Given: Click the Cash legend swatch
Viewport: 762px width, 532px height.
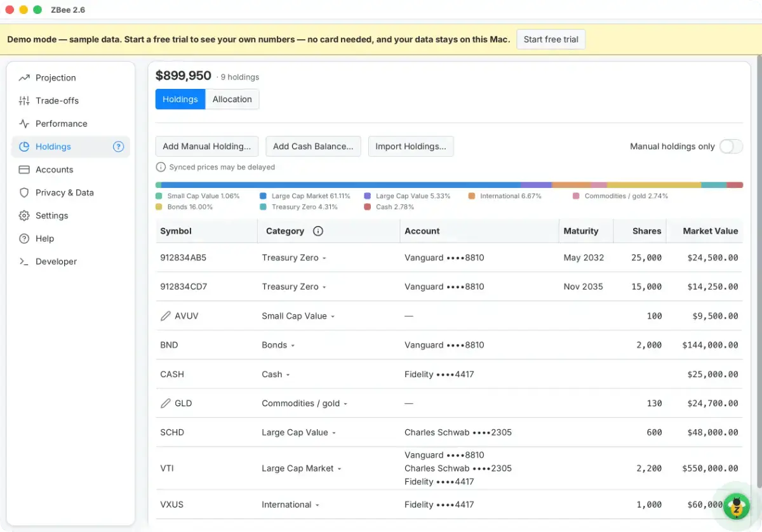Looking at the screenshot, I should pyautogui.click(x=367, y=207).
